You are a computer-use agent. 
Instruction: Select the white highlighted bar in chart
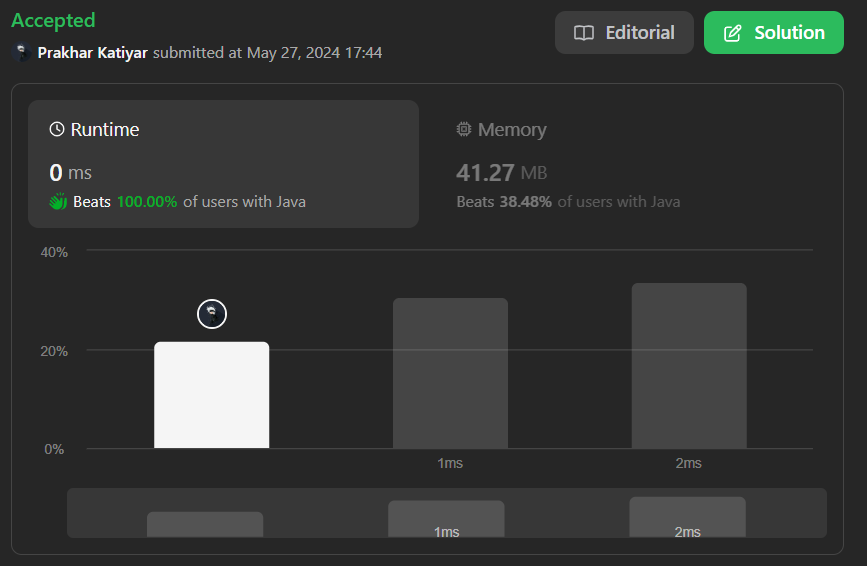click(x=211, y=395)
